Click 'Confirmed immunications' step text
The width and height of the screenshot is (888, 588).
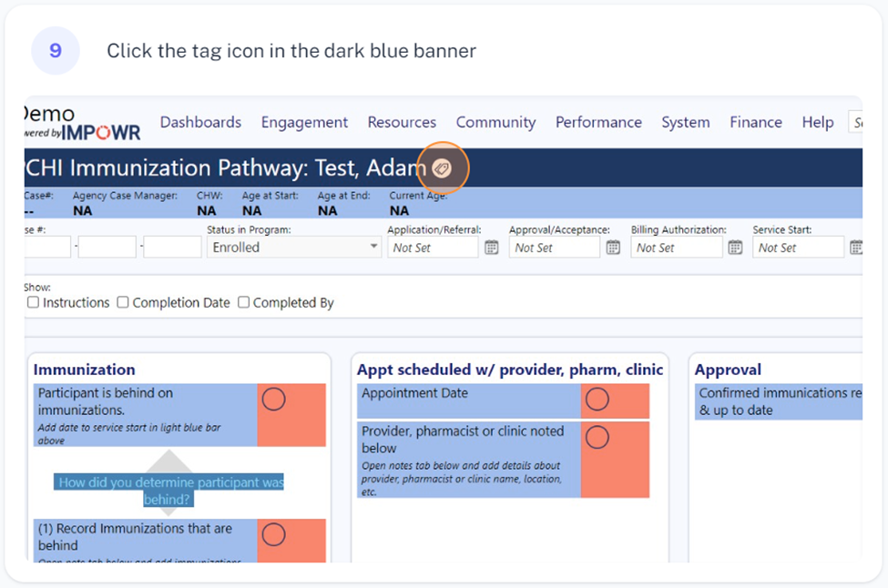[x=780, y=401]
